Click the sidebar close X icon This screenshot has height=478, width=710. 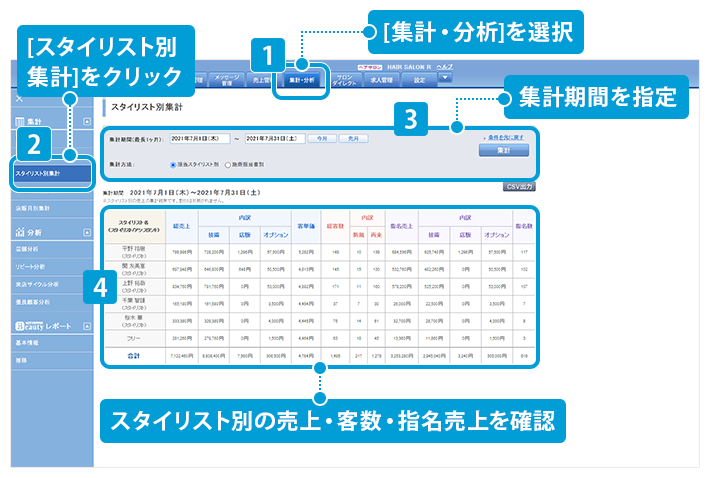pos(20,99)
